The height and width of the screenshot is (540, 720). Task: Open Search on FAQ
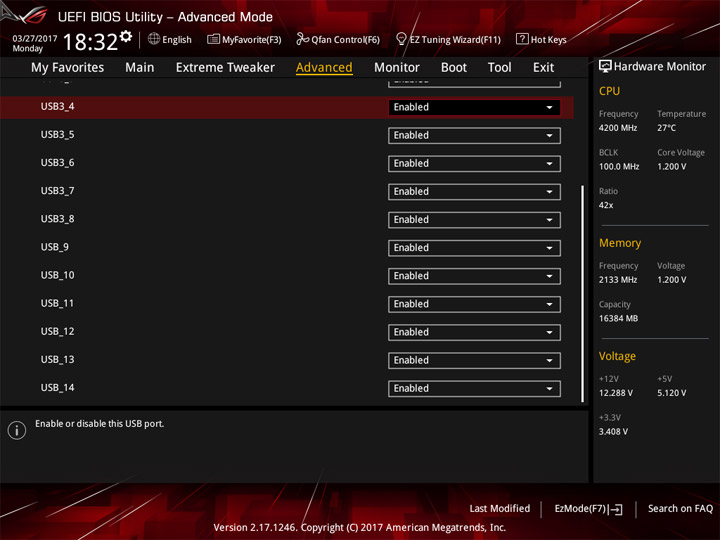680,509
